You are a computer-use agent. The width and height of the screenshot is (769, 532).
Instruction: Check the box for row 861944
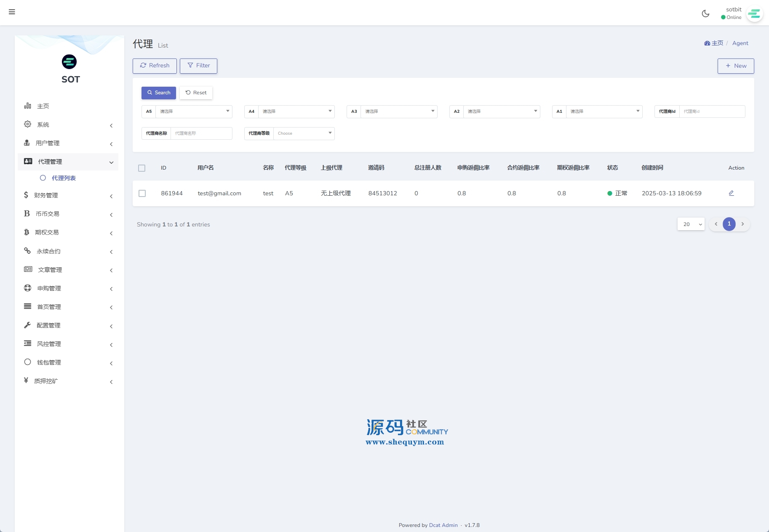click(x=142, y=193)
